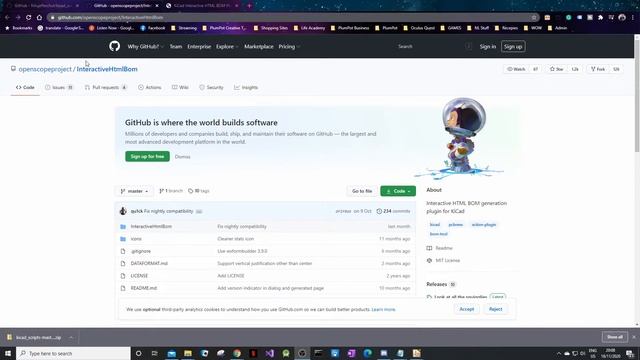Screen dimensions: 640x360
Task: Open the notification center icon in system tray
Action: click(630, 353)
